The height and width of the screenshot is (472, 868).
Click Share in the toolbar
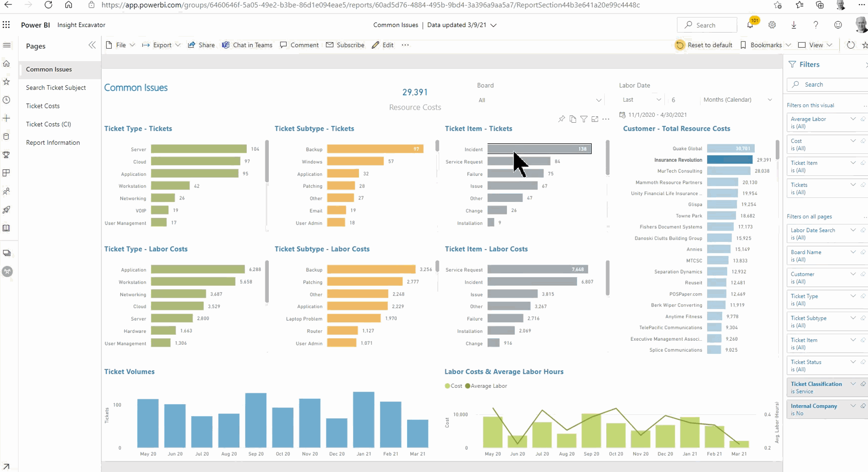[x=201, y=45]
